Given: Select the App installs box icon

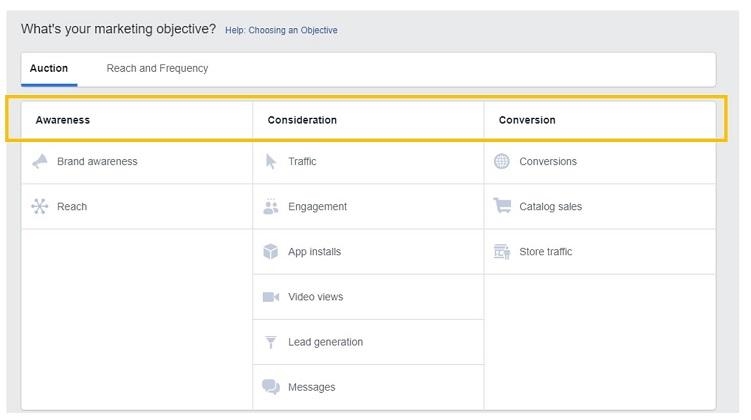Looking at the screenshot, I should click(x=271, y=252).
